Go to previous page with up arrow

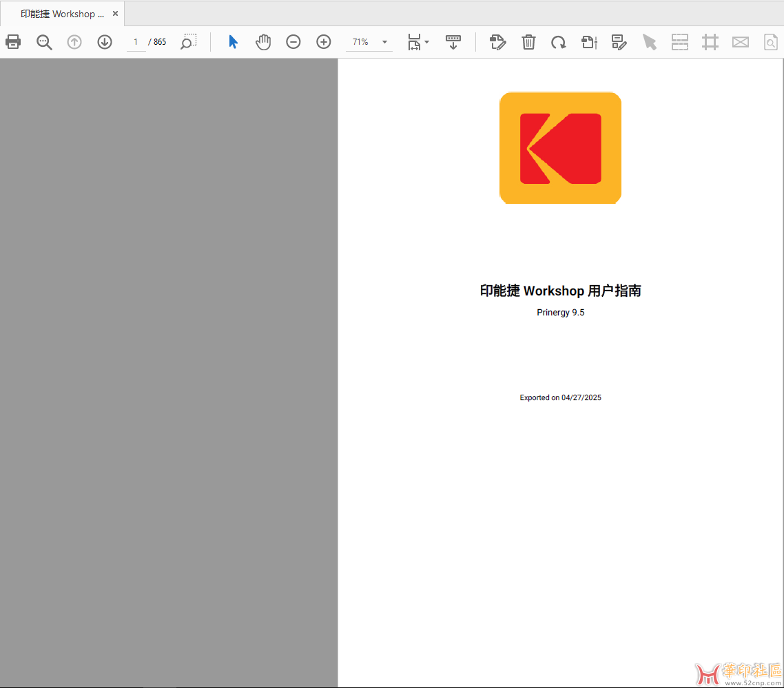click(x=74, y=42)
